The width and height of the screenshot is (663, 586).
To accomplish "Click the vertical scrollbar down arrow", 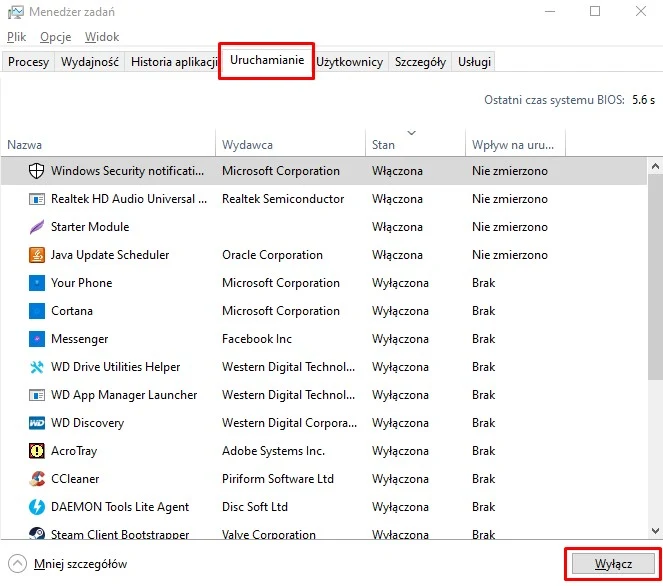I will point(654,532).
